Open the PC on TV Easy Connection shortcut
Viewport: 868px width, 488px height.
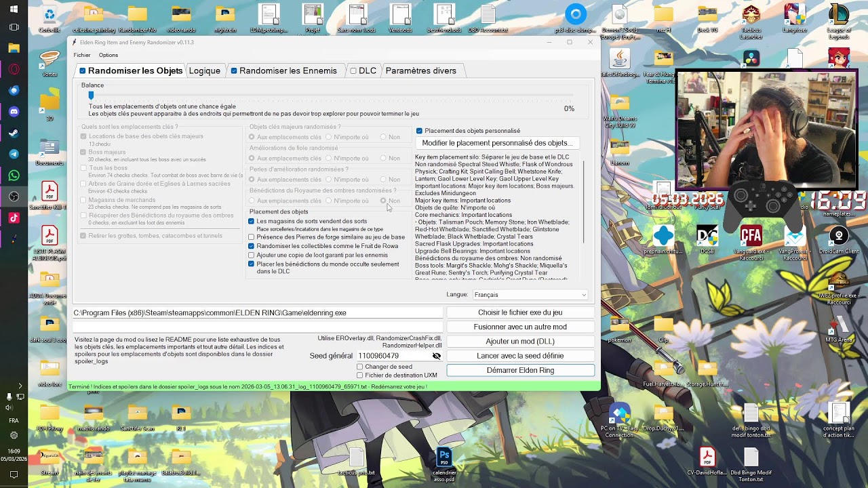[619, 418]
